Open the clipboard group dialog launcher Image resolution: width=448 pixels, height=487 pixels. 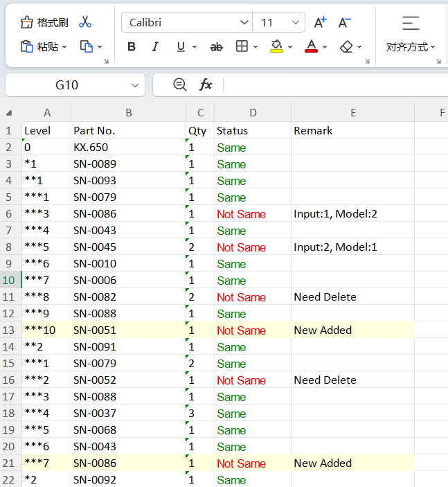(106, 61)
